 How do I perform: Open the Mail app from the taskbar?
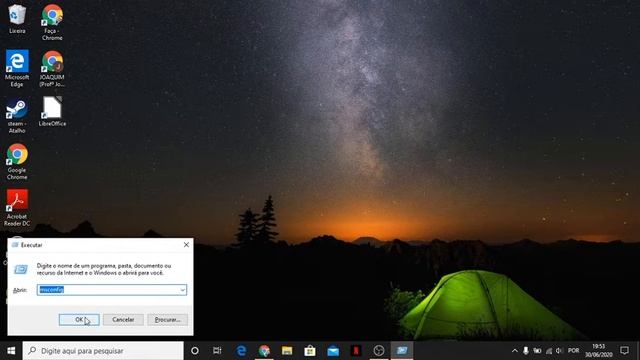[333, 351]
